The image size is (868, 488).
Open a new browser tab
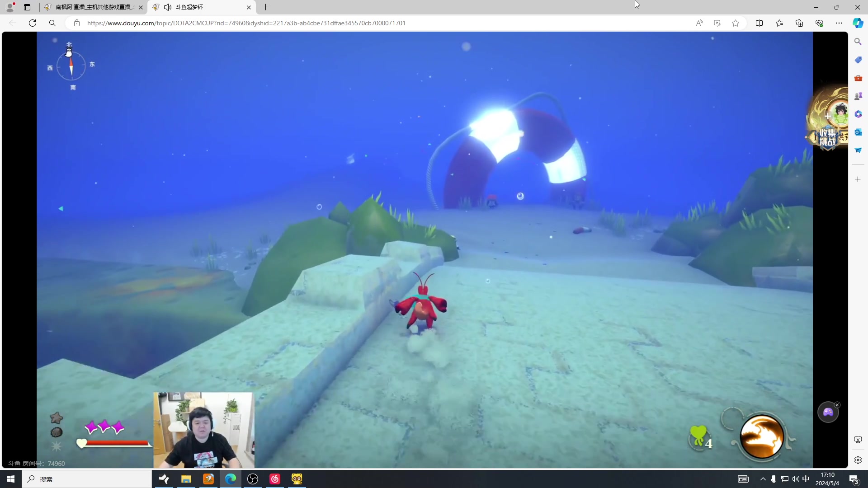[x=266, y=7]
